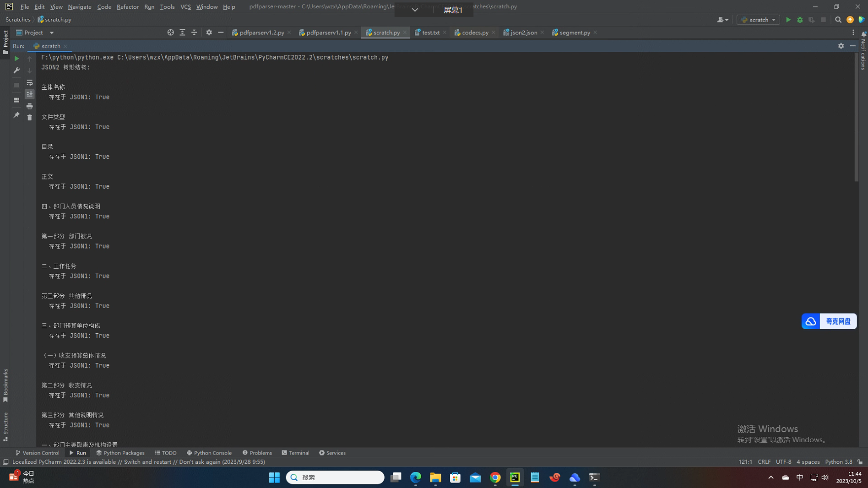Run scratch using the green toolbar arrow
The width and height of the screenshot is (868, 488).
pos(788,20)
